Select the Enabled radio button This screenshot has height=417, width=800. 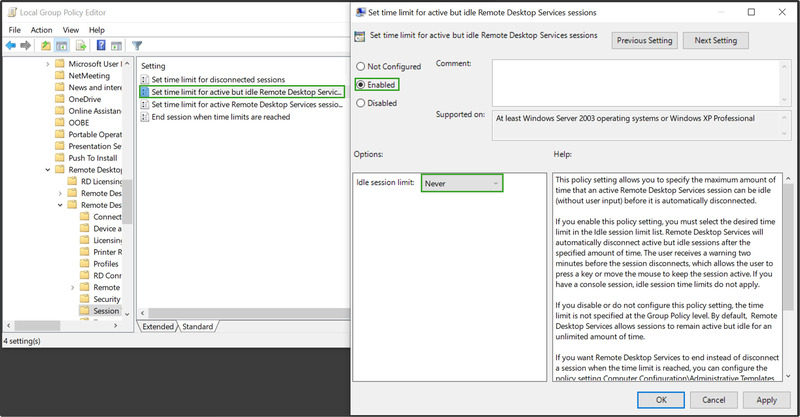(x=361, y=85)
